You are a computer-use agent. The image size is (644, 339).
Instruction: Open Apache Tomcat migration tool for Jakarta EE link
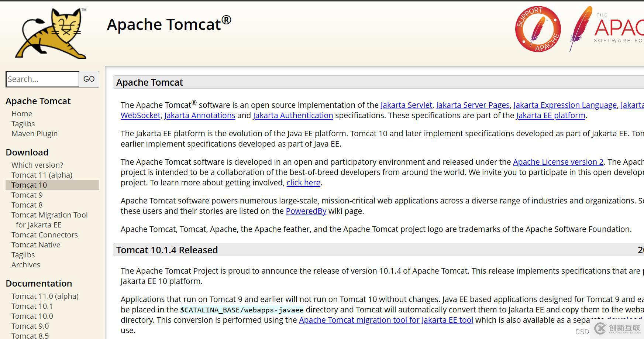pyautogui.click(x=386, y=320)
